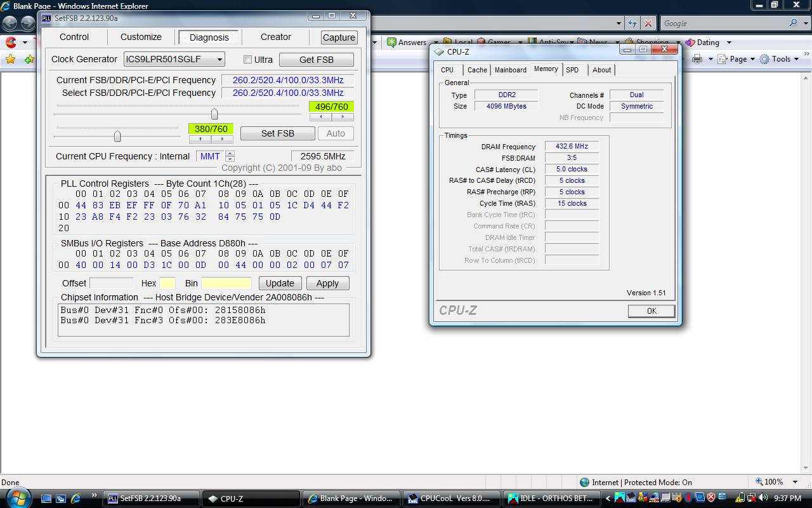Click OK in the CPU-Z window
Image resolution: width=812 pixels, height=508 pixels.
(x=652, y=311)
